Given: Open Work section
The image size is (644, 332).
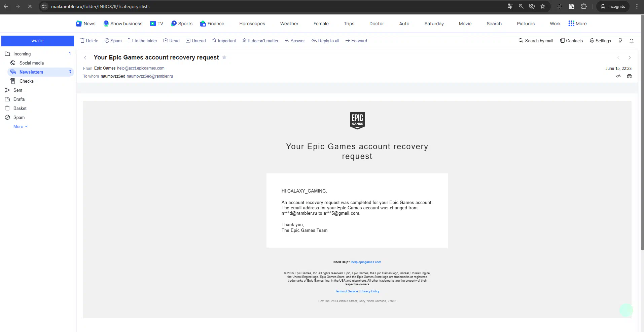Looking at the screenshot, I should (x=555, y=24).
